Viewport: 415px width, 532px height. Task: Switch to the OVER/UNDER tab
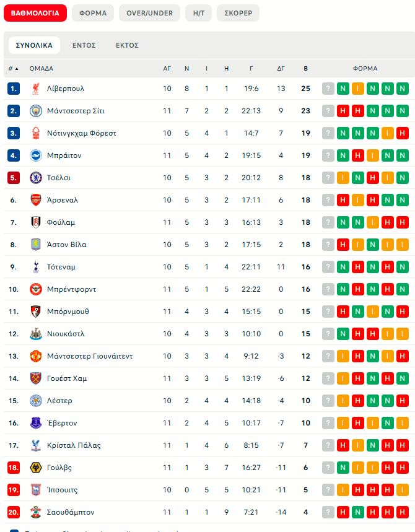(150, 13)
